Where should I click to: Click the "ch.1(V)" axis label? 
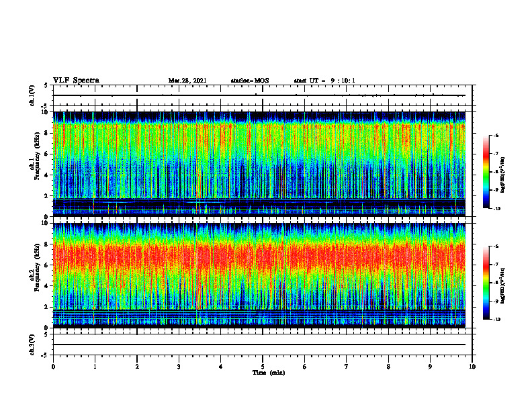[32, 95]
